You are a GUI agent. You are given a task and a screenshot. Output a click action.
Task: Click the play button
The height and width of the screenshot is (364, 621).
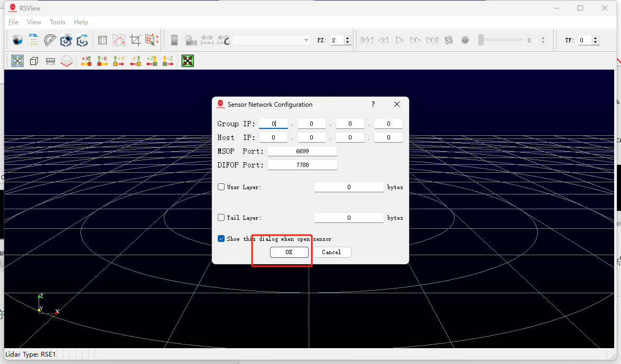399,40
